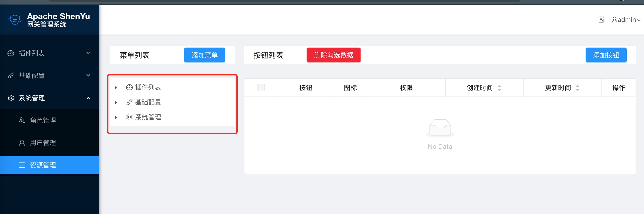Open 角色管理 in the sidebar
The width and height of the screenshot is (644, 214).
43,121
